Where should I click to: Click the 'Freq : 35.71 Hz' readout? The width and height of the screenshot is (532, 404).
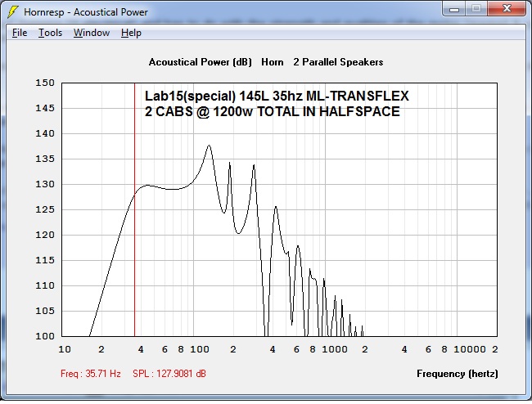tap(91, 374)
